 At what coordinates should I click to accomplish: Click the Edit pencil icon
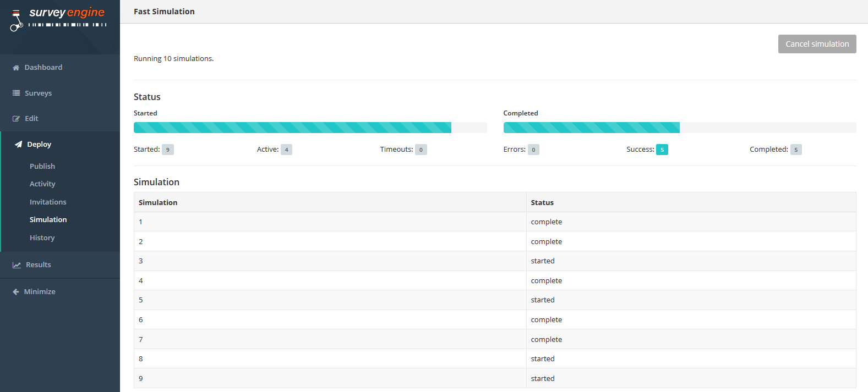[x=17, y=119]
